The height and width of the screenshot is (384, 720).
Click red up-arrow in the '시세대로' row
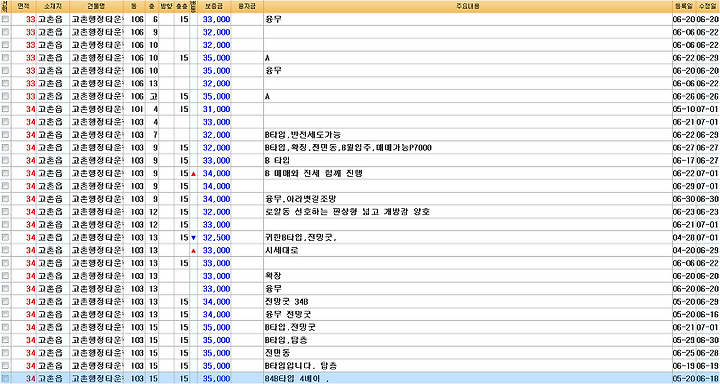click(193, 251)
